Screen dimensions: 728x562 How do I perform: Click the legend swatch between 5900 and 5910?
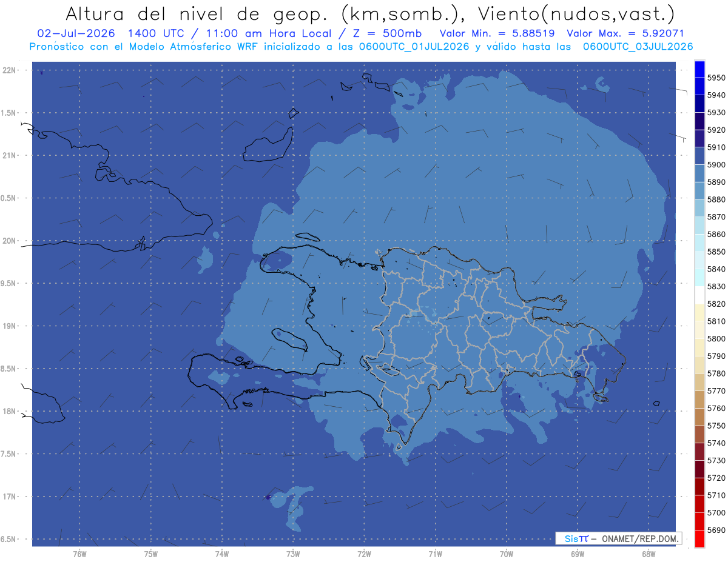click(699, 156)
